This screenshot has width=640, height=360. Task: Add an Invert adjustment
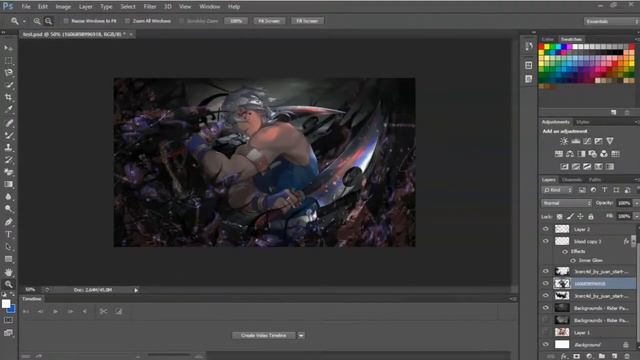click(564, 167)
